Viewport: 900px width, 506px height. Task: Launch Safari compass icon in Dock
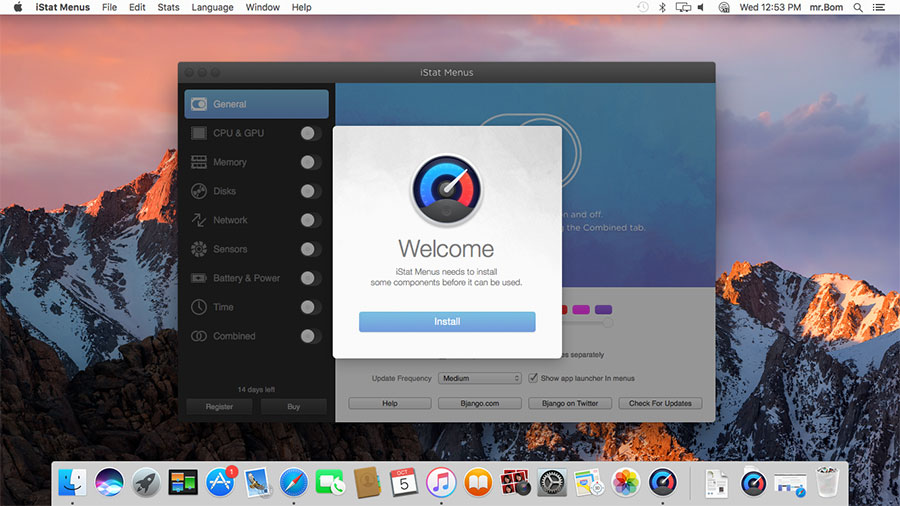(x=293, y=482)
